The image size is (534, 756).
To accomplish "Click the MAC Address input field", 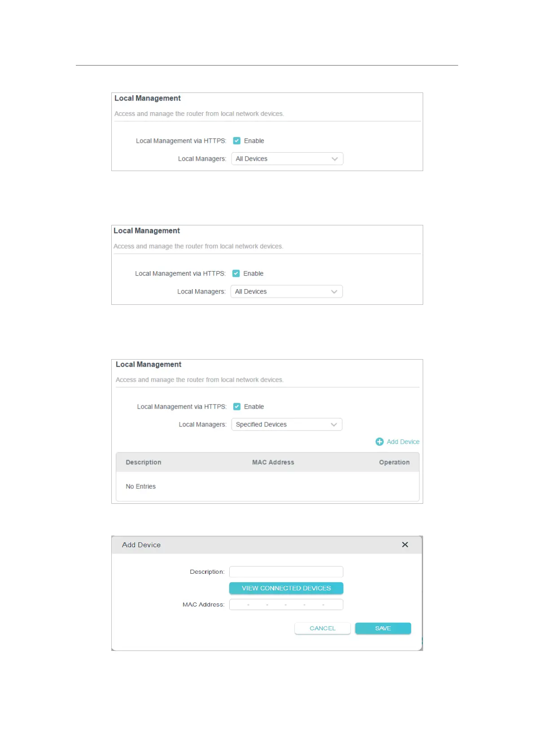I will coord(286,605).
